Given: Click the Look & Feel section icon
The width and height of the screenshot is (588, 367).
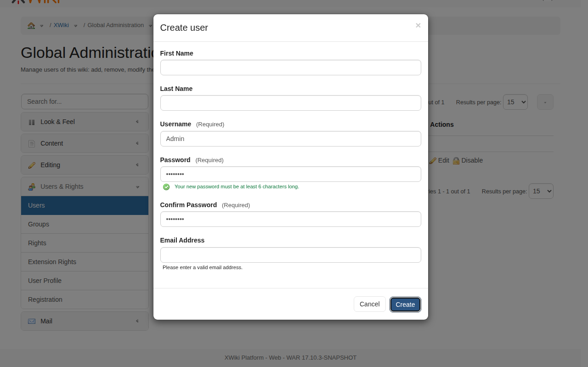Looking at the screenshot, I should 32,122.
